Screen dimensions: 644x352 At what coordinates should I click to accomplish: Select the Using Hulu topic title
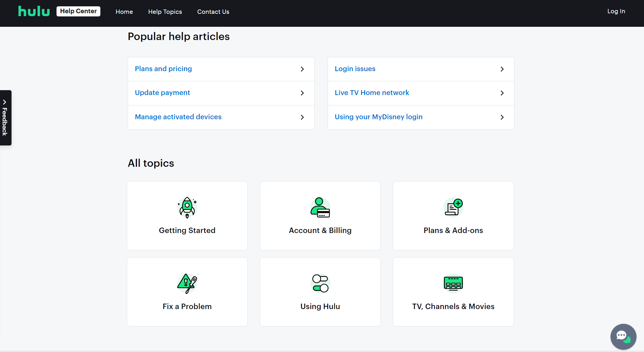tap(320, 306)
